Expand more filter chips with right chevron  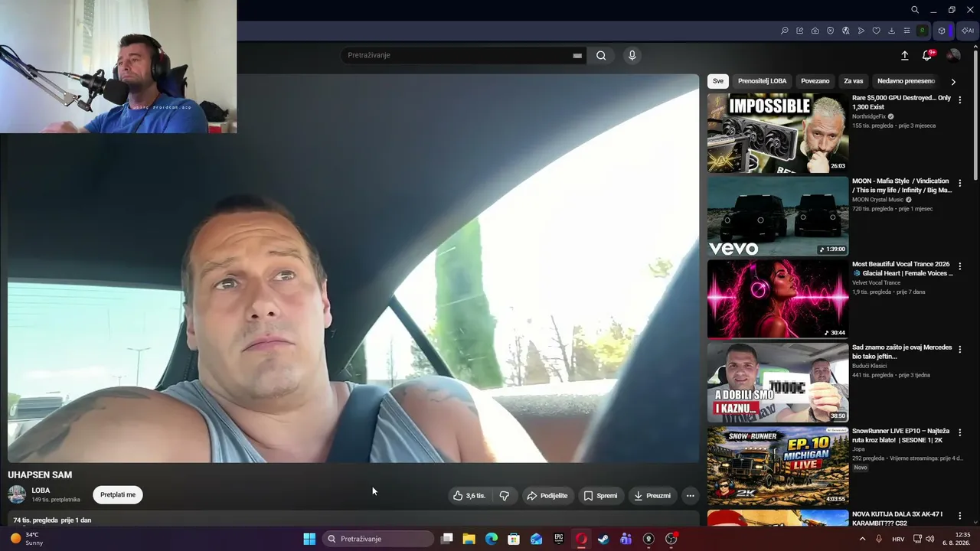click(953, 81)
